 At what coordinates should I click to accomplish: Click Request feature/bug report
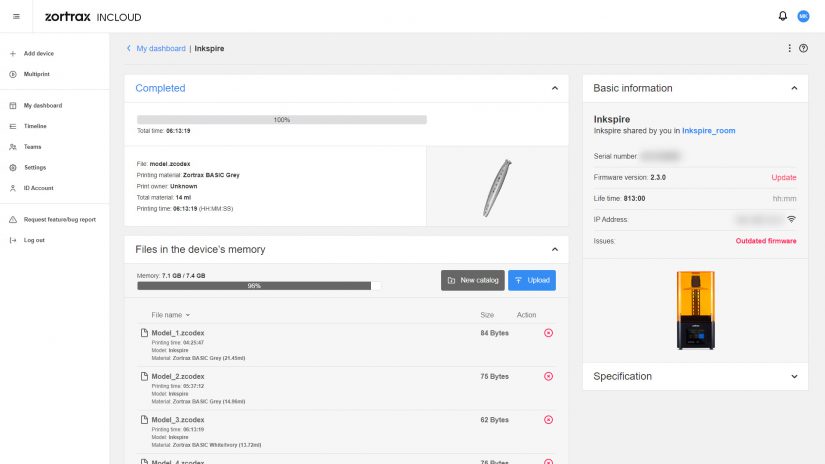point(59,219)
